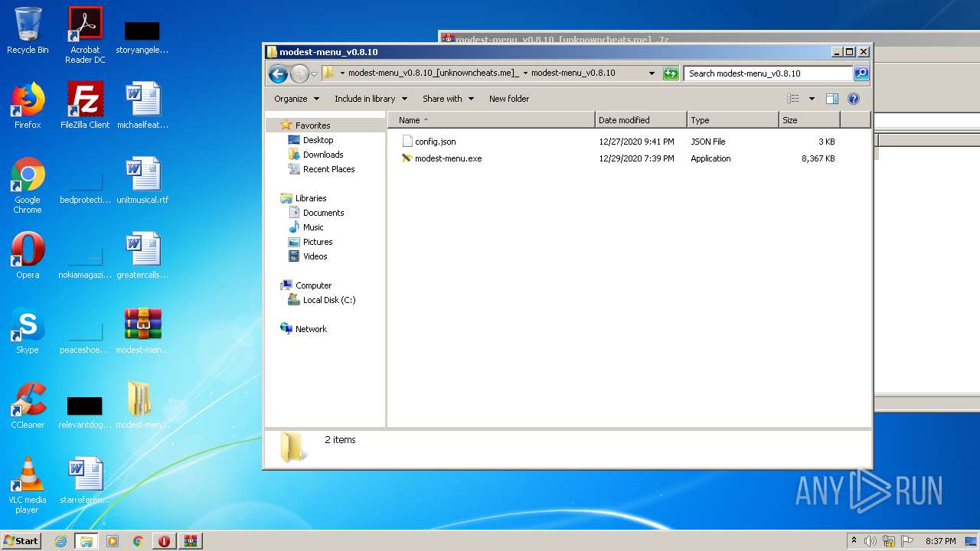
Task: Open the Recycle Bin desktop icon
Action: 28,31
